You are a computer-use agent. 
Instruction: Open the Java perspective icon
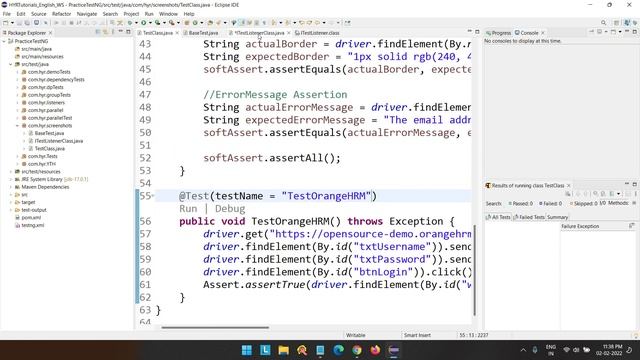click(x=627, y=23)
